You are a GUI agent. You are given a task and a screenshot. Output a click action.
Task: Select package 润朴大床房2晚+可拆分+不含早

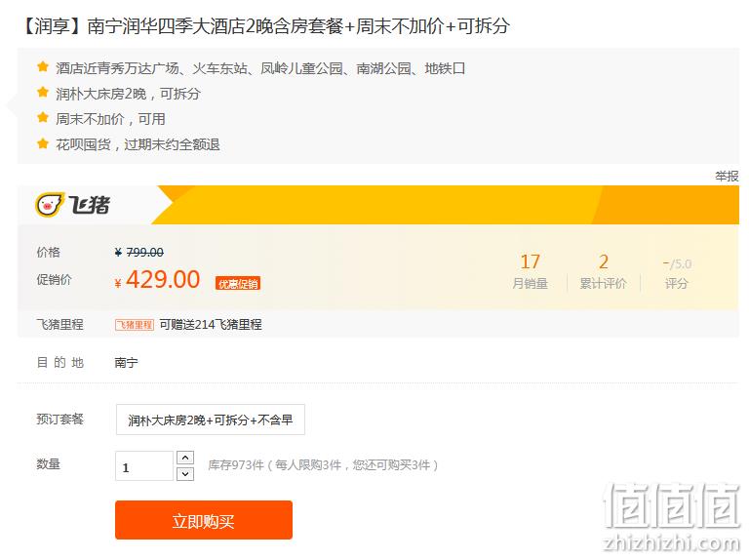click(211, 420)
